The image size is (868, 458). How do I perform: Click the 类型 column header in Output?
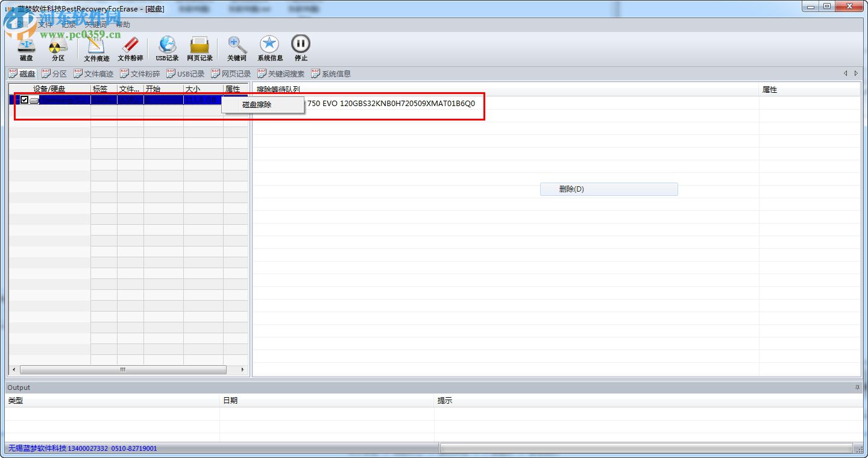112,401
